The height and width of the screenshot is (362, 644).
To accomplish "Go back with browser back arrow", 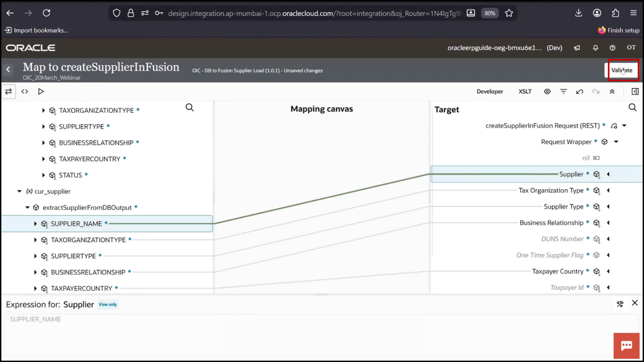I will [x=10, y=13].
